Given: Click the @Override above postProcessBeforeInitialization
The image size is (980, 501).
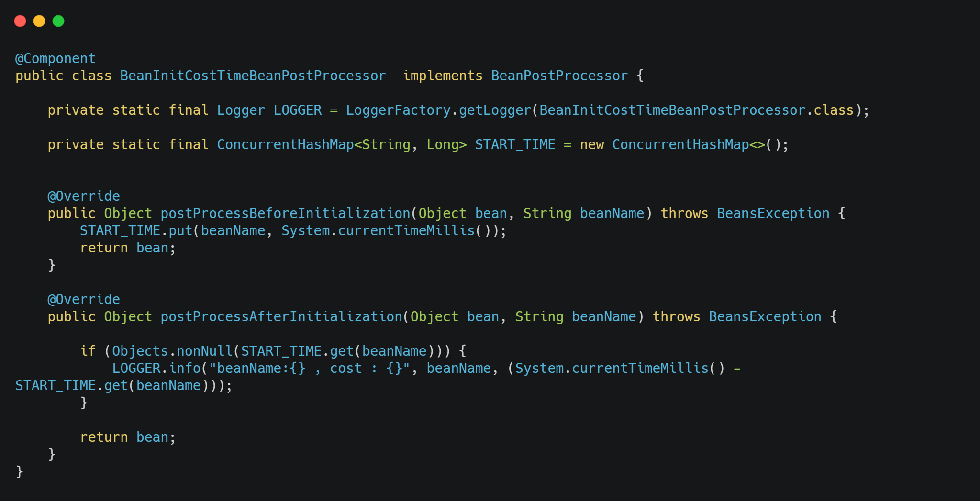Looking at the screenshot, I should click(x=84, y=196).
